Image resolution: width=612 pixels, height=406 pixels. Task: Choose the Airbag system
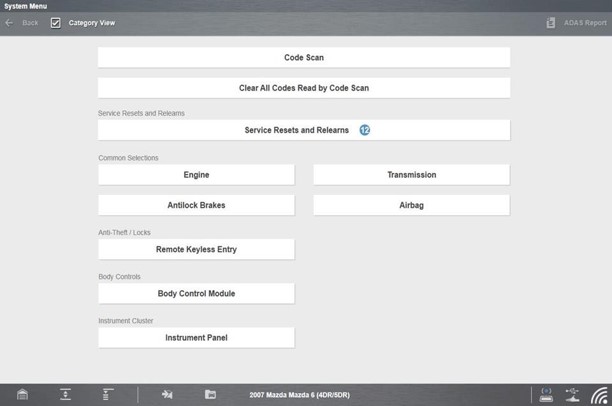click(x=411, y=205)
